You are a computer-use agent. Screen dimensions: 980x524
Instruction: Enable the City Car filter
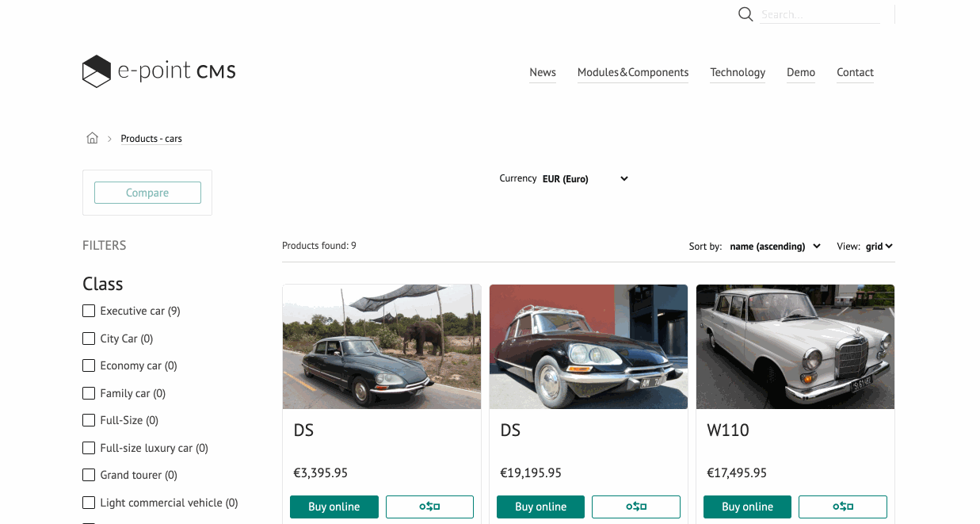(89, 338)
